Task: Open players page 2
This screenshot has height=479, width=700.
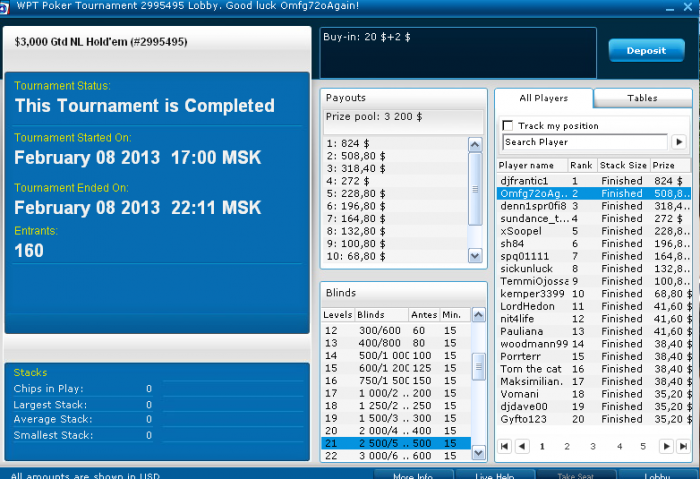Action: [567, 446]
